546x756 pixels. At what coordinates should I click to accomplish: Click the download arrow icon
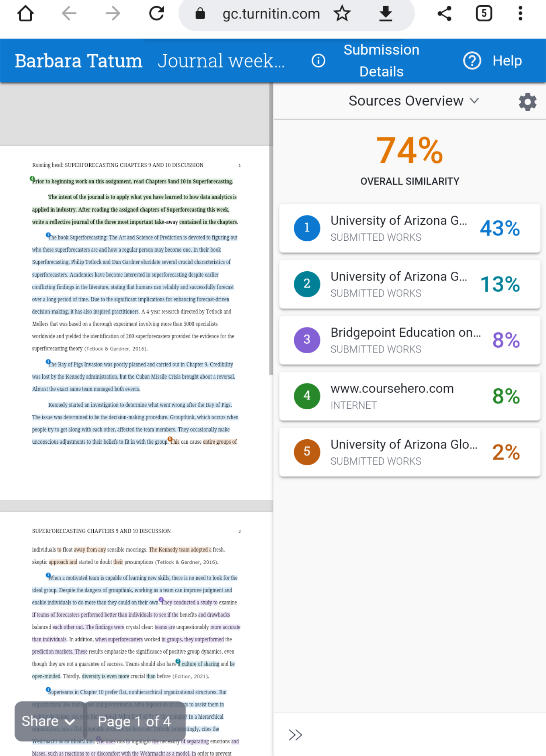pyautogui.click(x=386, y=14)
